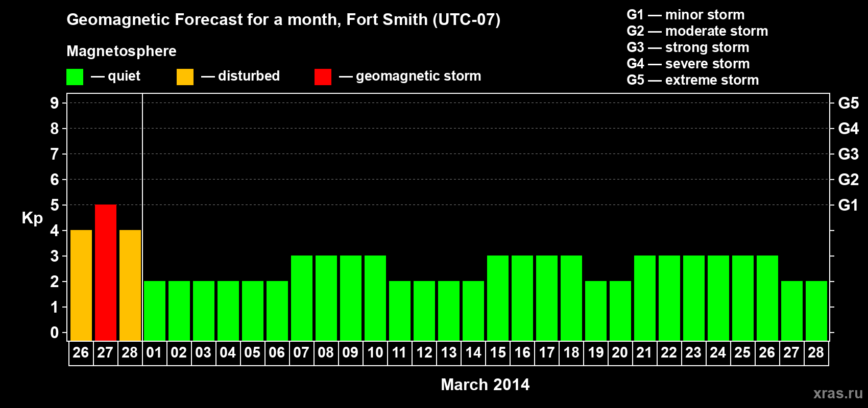Click the March 2014 axis caption

(485, 385)
